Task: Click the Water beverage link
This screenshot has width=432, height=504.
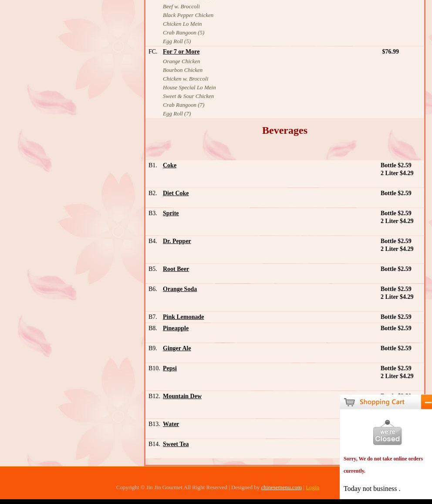Action: point(171,424)
